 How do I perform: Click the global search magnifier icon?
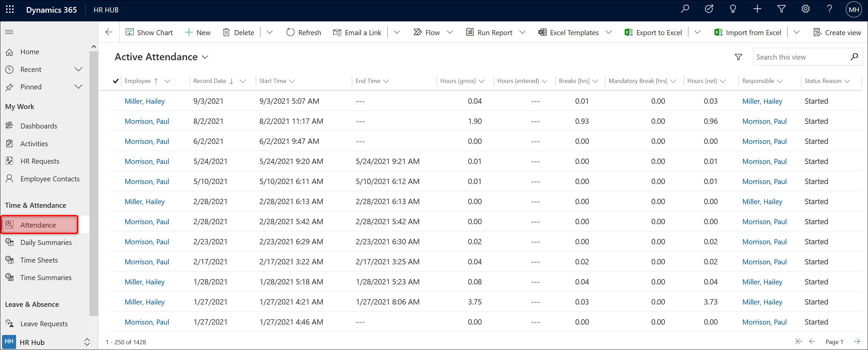(685, 9)
